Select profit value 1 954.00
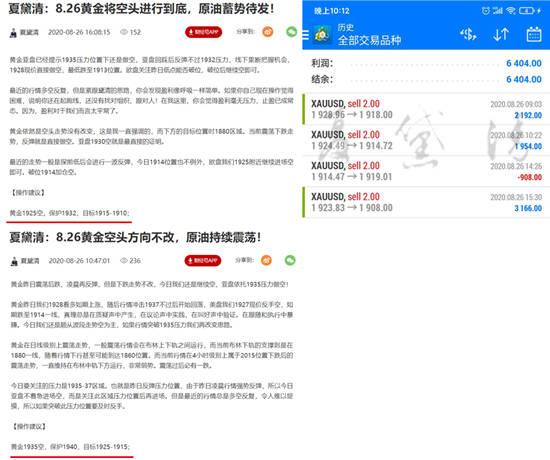Image resolution: width=550 pixels, height=460 pixels. pos(528,146)
